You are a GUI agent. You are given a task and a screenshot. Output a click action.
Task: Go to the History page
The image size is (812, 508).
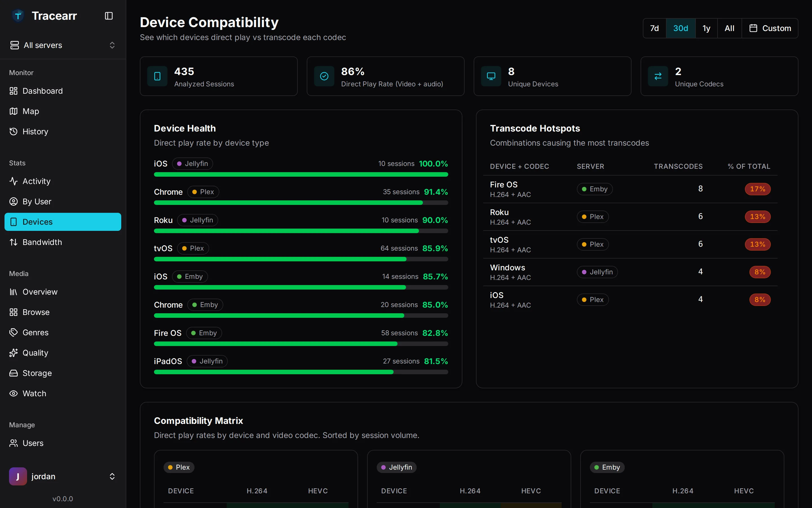[63, 132]
